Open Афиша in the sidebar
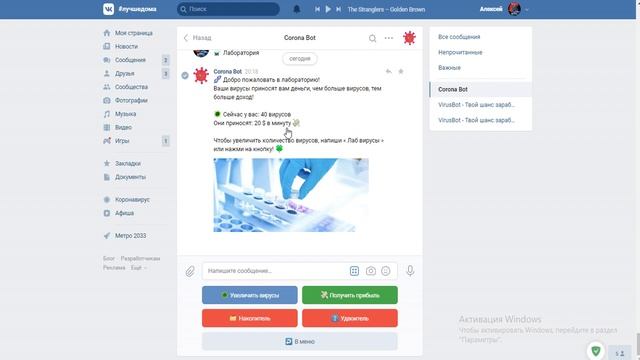The width and height of the screenshot is (640, 360). coord(124,213)
